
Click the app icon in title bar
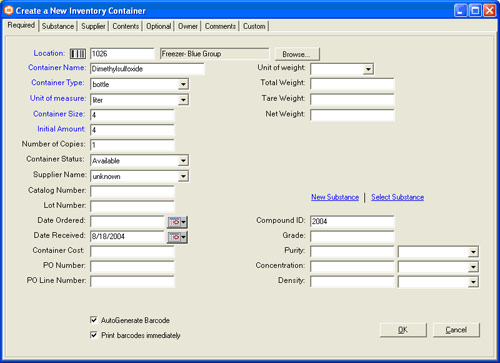point(9,10)
